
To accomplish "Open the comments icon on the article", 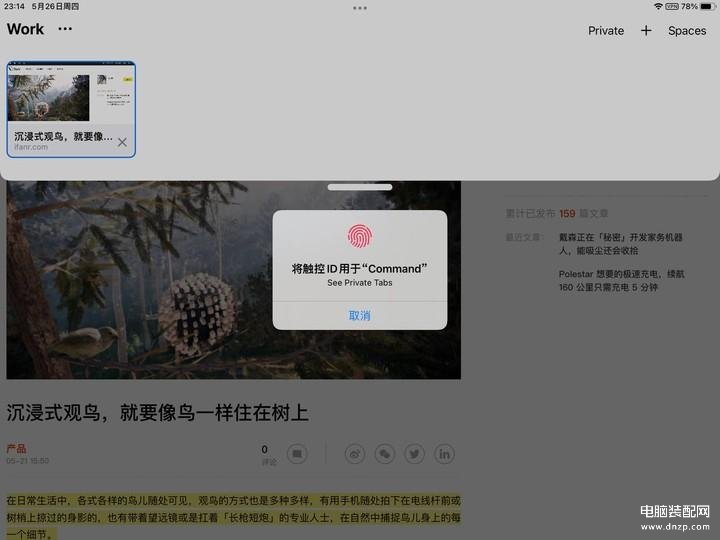I will tap(297, 454).
